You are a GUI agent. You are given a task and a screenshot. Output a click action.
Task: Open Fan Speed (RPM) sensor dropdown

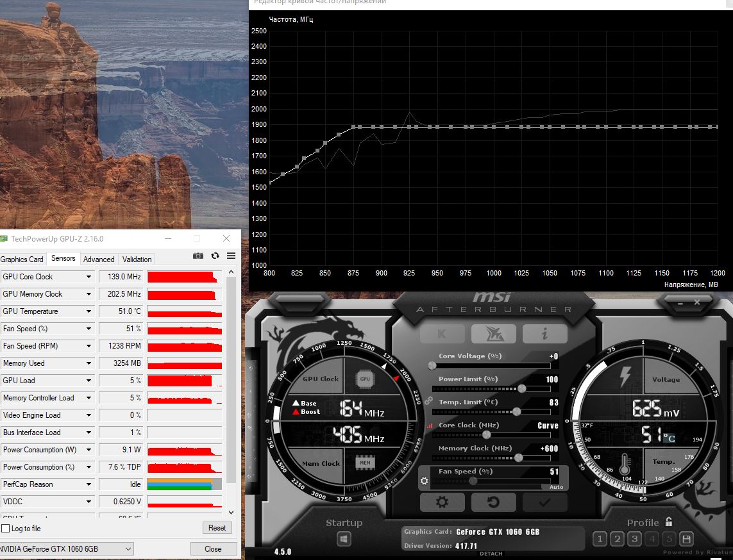[88, 345]
